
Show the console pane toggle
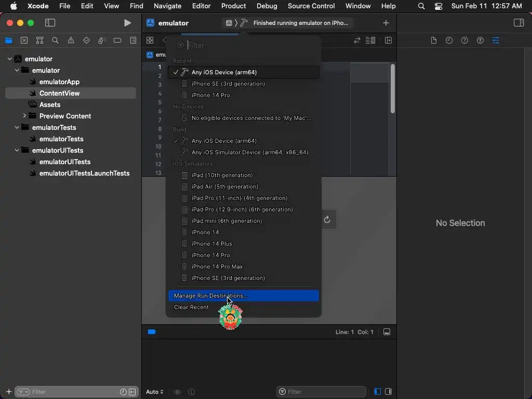tap(389, 392)
